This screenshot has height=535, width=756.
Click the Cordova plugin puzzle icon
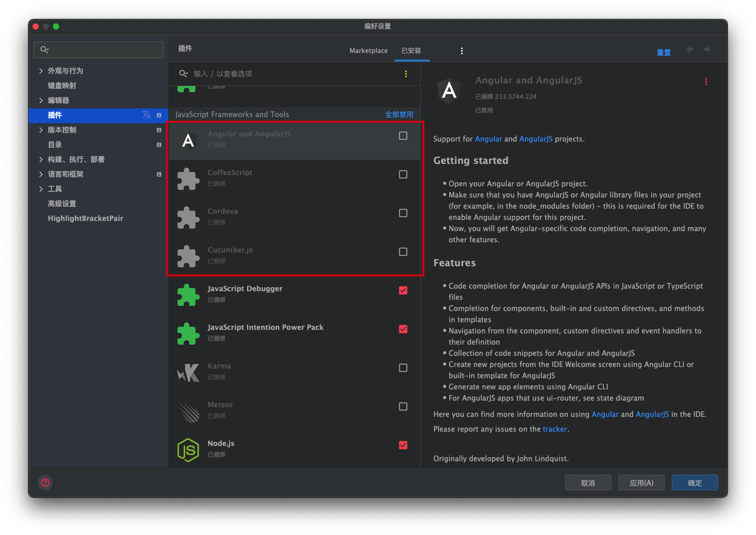(x=188, y=218)
